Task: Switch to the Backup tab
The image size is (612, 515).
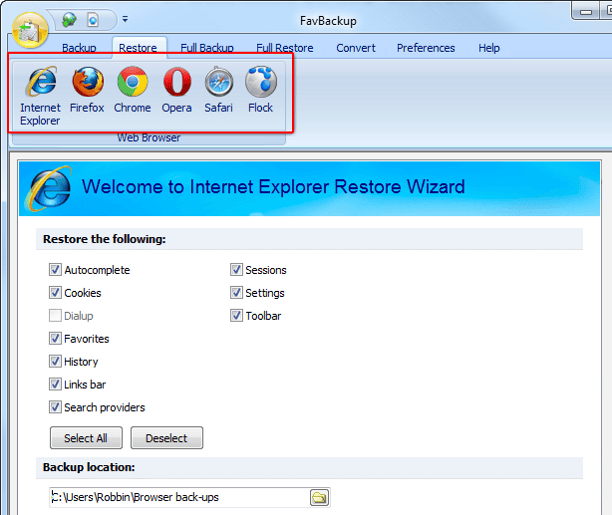Action: pyautogui.click(x=79, y=48)
